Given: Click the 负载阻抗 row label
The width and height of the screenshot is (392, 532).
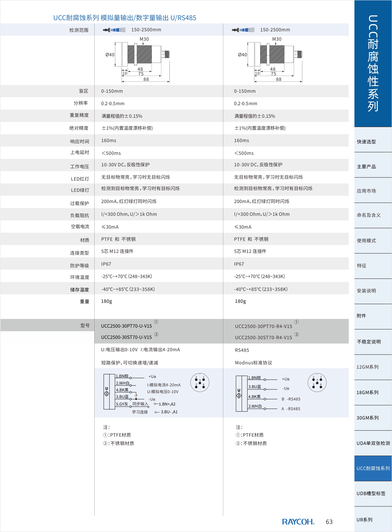Looking at the screenshot, I should [80, 215].
